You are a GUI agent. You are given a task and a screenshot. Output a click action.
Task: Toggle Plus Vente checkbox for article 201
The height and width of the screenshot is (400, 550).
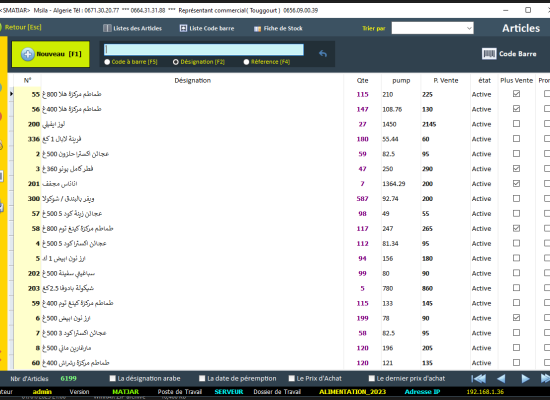click(516, 183)
